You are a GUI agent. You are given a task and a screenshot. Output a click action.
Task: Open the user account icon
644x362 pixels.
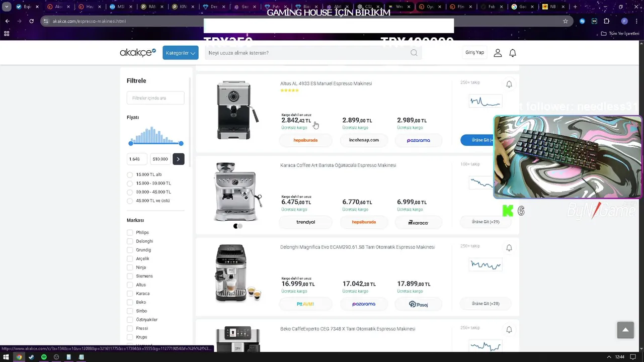[498, 53]
